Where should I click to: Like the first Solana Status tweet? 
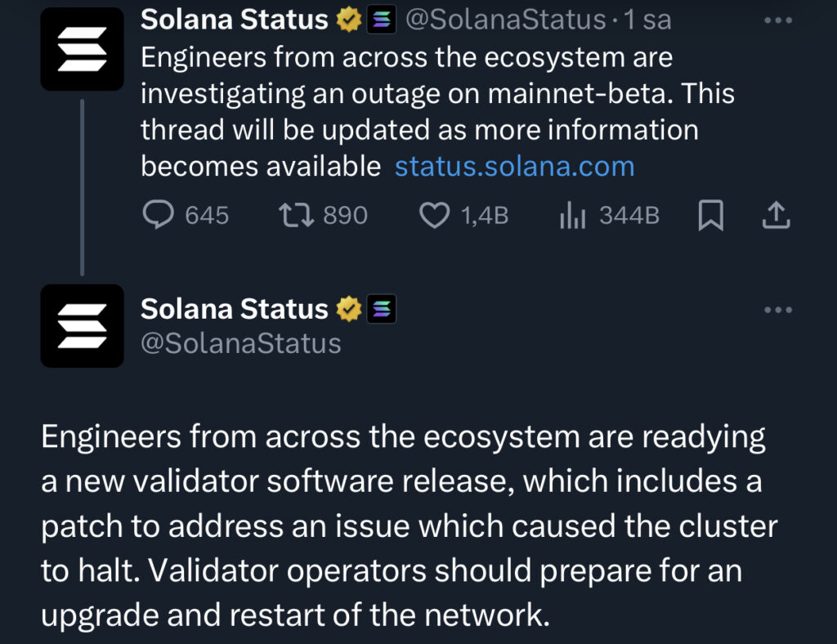pyautogui.click(x=434, y=215)
